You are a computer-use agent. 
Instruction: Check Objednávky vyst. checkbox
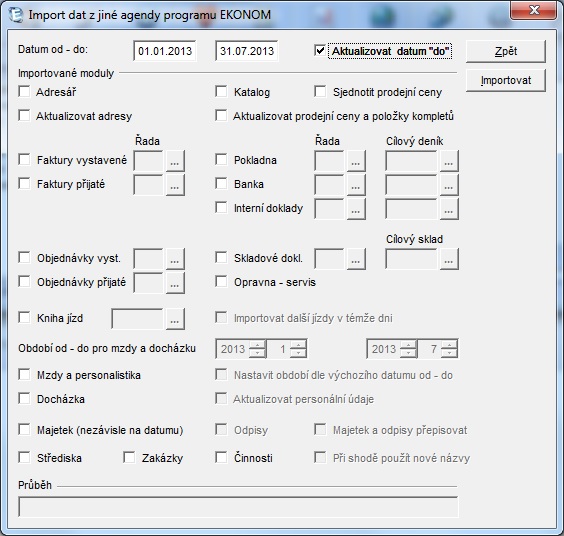point(24,258)
